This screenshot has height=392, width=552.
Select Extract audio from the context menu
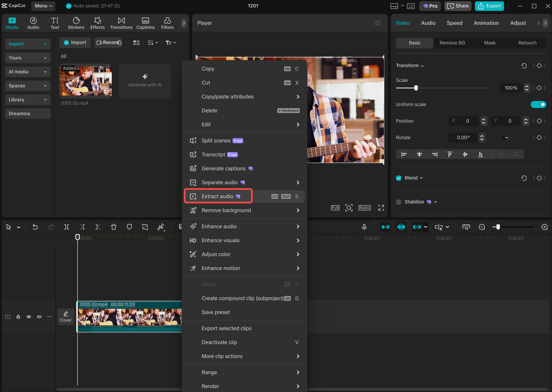click(x=218, y=196)
